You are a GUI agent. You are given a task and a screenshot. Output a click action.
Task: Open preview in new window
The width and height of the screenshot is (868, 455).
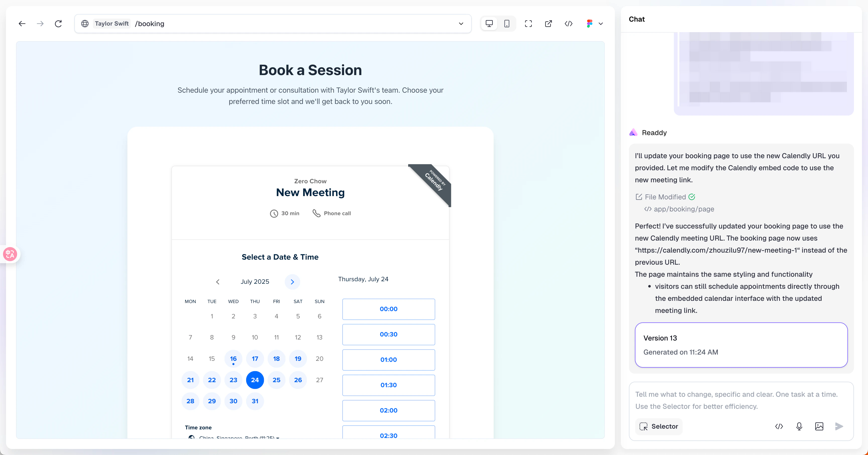pyautogui.click(x=549, y=24)
